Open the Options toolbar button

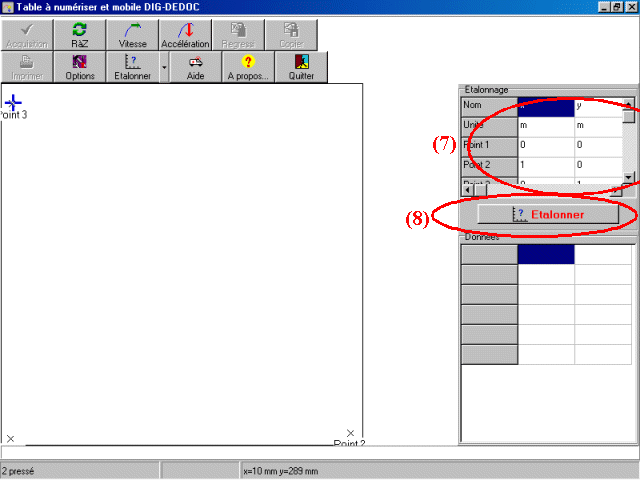pyautogui.click(x=79, y=68)
